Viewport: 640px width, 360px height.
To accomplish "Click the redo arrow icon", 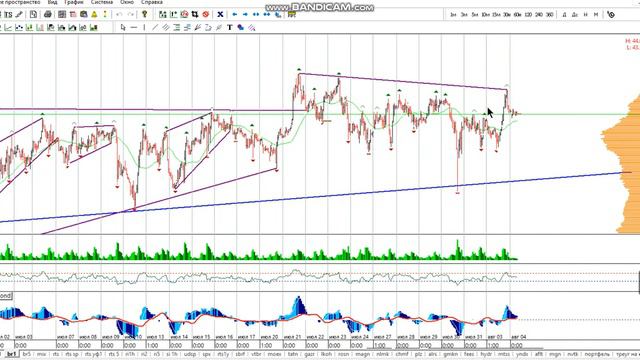I will (130, 15).
